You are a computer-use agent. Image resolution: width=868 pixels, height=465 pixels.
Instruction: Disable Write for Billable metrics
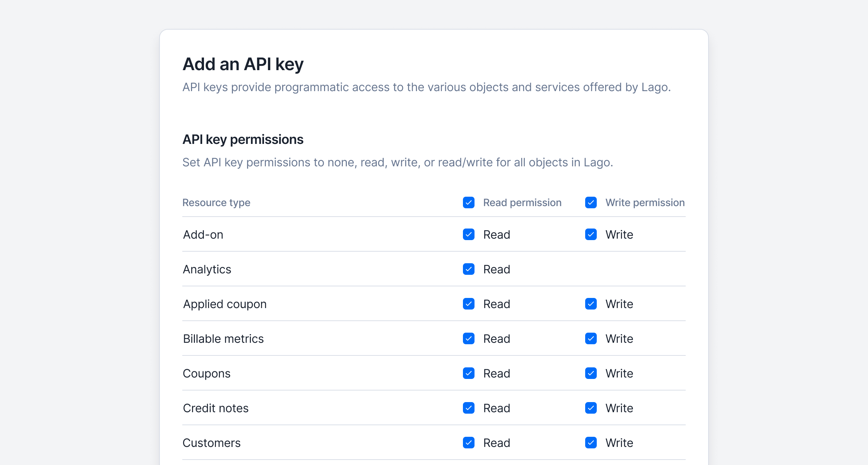point(591,338)
